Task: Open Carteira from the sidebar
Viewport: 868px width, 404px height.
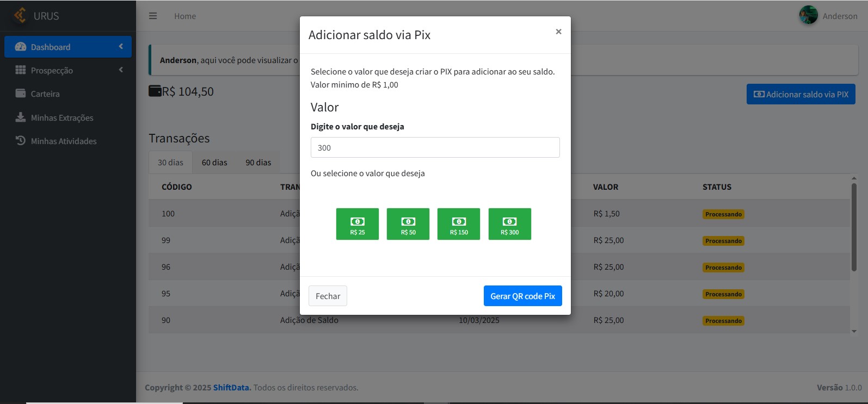Action: click(x=45, y=94)
